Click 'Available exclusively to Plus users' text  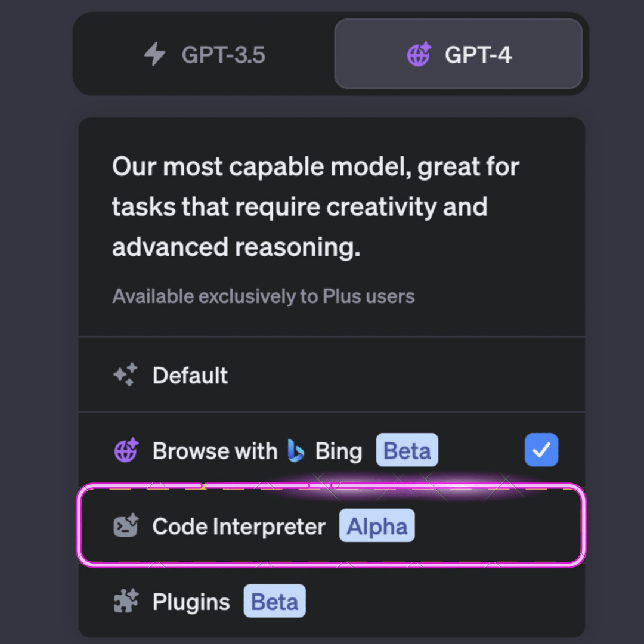pyautogui.click(x=263, y=296)
